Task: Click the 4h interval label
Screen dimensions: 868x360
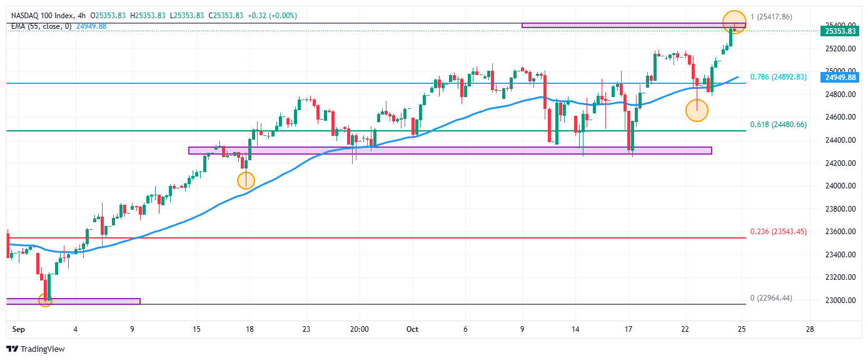Action: click(81, 15)
